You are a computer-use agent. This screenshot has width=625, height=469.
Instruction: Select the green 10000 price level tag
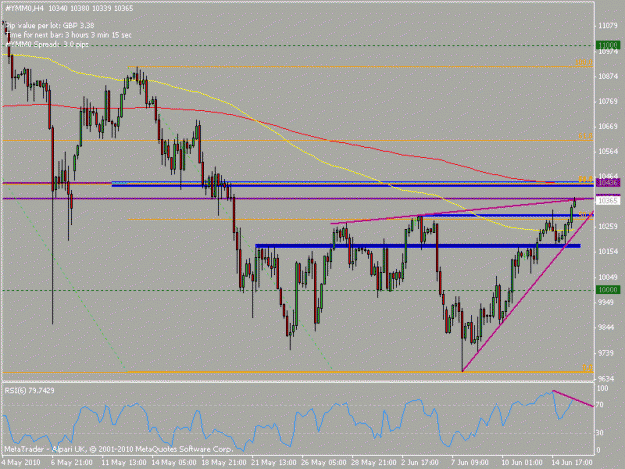607,290
